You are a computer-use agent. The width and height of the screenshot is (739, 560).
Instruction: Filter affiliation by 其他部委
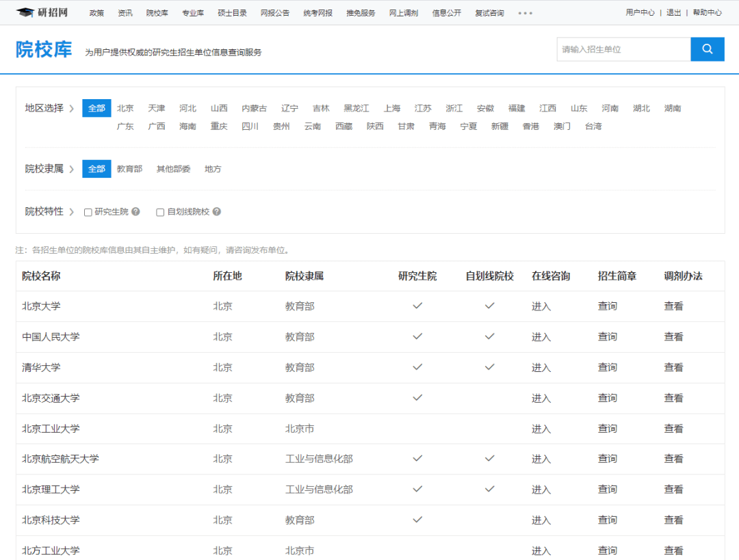pyautogui.click(x=173, y=169)
